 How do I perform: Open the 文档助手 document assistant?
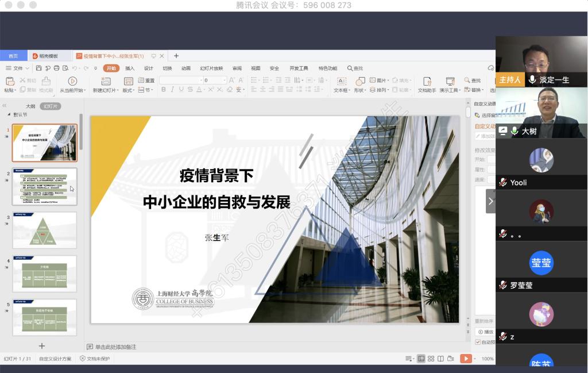(x=427, y=82)
